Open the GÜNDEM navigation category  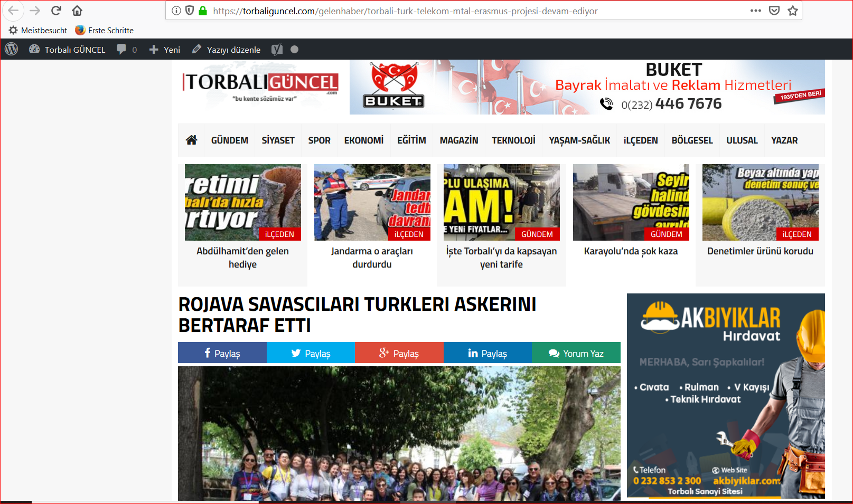click(x=229, y=140)
